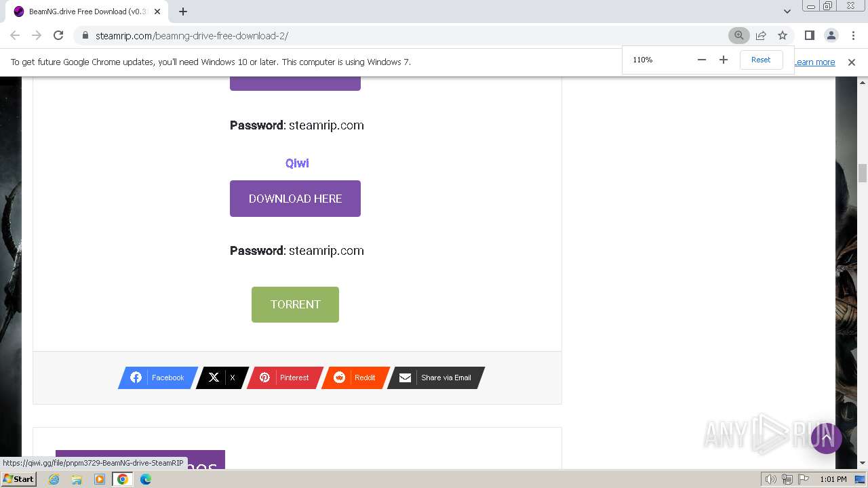Click the site security padlock icon

(85, 35)
